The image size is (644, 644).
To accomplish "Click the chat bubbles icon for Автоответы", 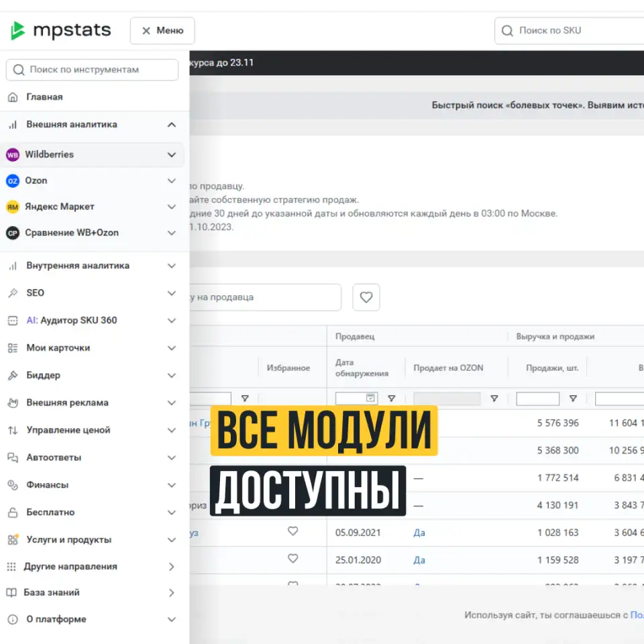I will pyautogui.click(x=13, y=458).
